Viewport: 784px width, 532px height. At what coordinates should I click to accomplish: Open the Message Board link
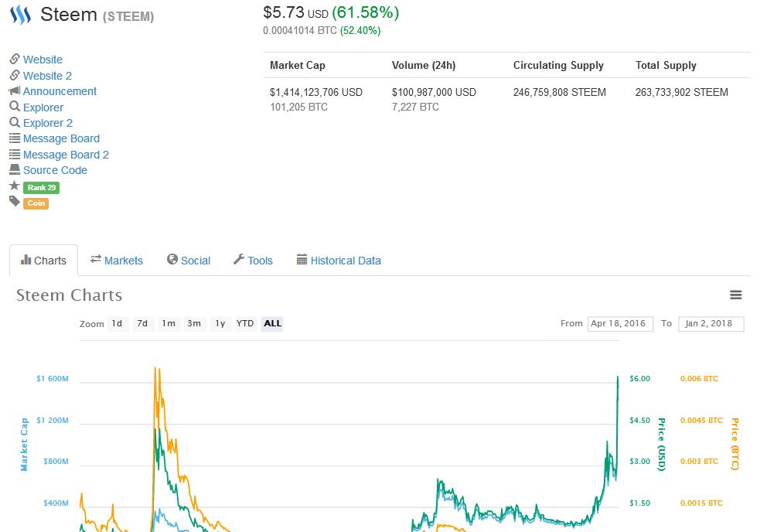tap(61, 138)
